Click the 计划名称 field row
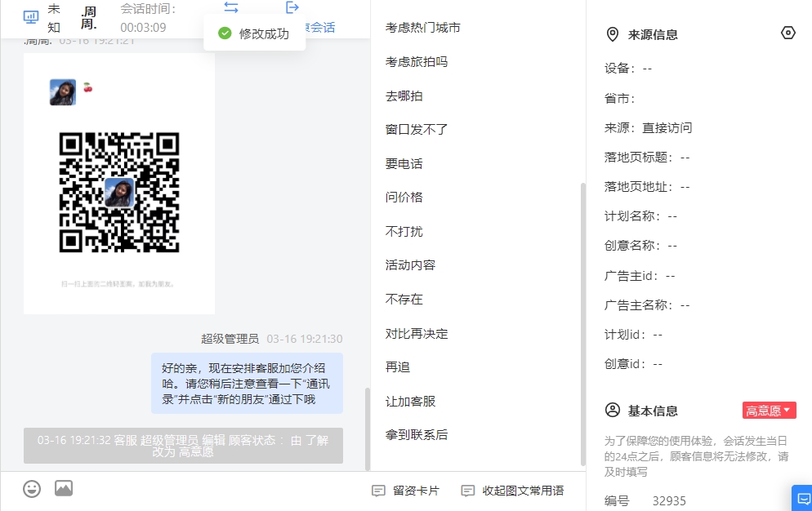 (640, 216)
